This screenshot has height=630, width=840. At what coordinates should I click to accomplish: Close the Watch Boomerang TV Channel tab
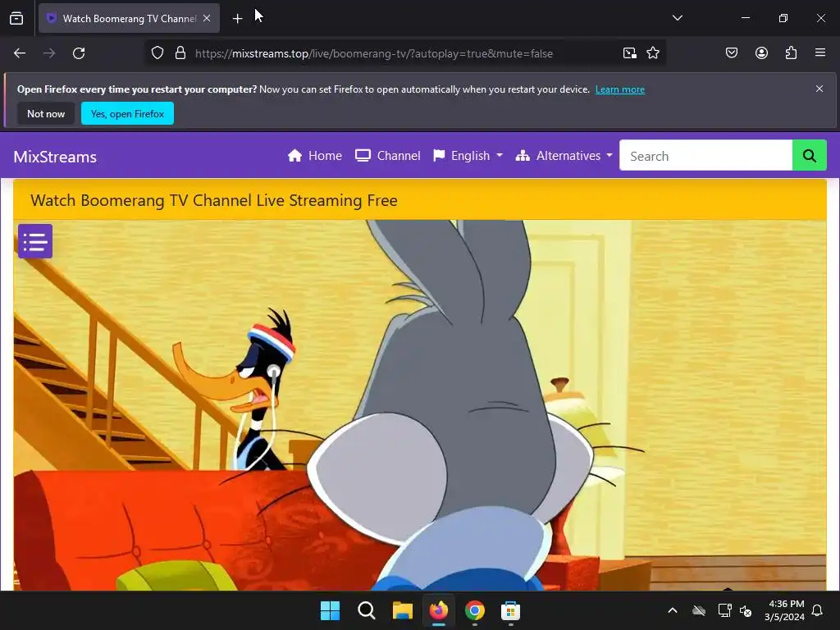pyautogui.click(x=207, y=18)
